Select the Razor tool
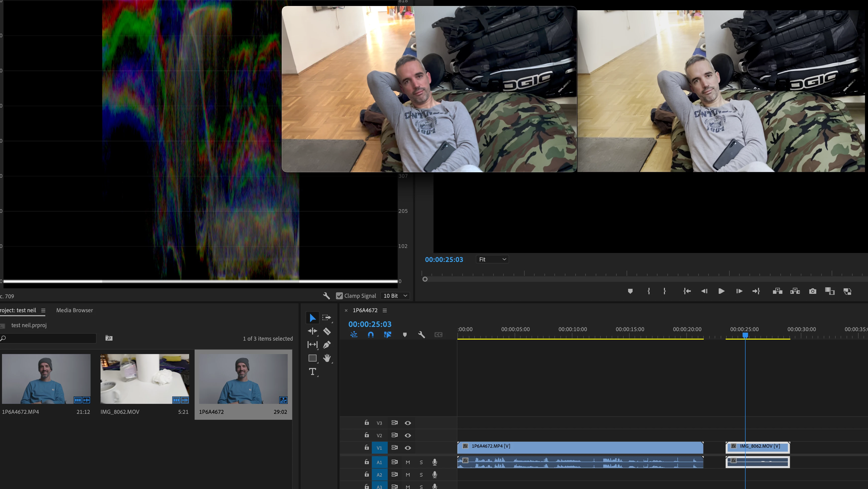The height and width of the screenshot is (489, 868). pyautogui.click(x=326, y=331)
